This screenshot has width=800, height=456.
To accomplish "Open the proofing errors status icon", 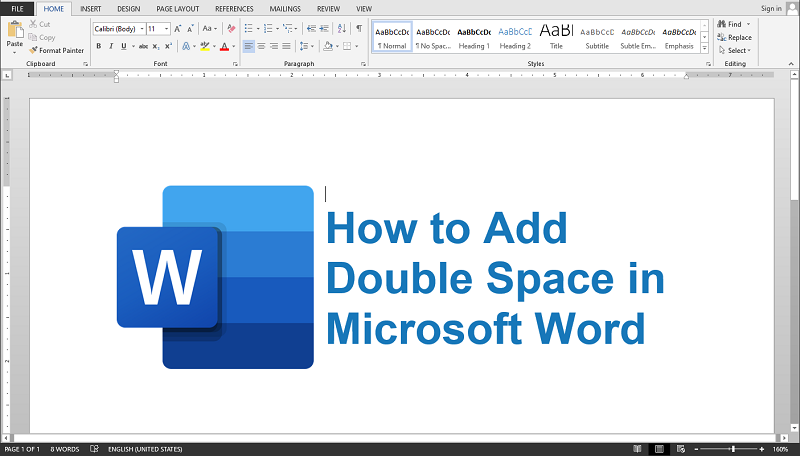I will pyautogui.click(x=94, y=449).
